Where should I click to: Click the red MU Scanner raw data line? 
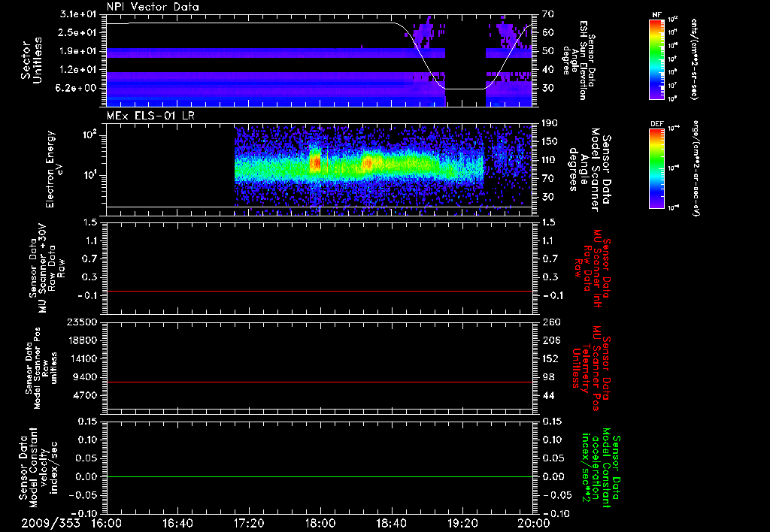(x=320, y=291)
